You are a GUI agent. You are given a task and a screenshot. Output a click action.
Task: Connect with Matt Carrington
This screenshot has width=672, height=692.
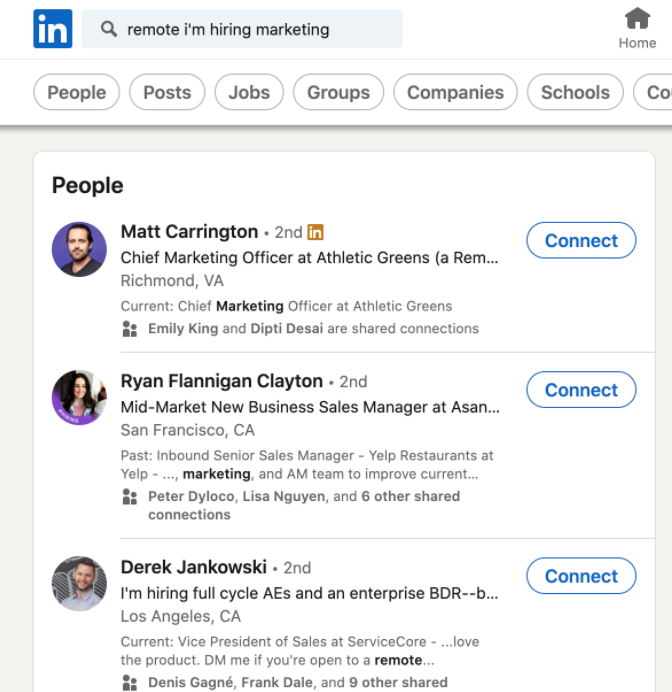click(581, 241)
